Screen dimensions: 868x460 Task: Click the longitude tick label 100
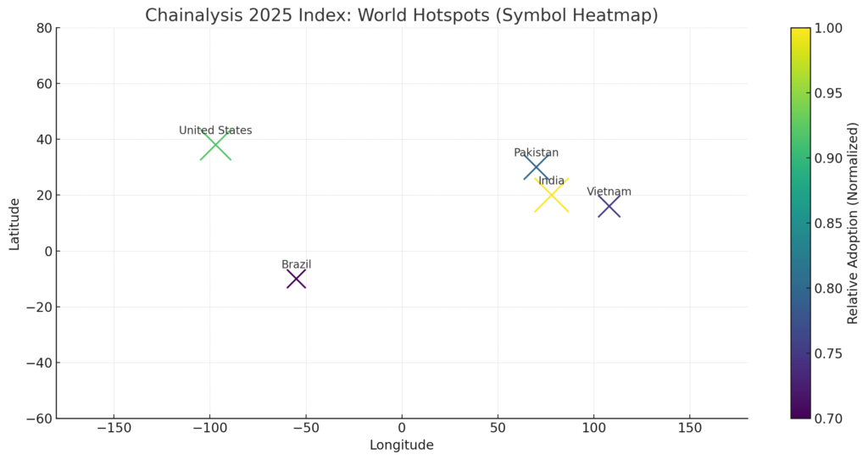click(x=593, y=428)
